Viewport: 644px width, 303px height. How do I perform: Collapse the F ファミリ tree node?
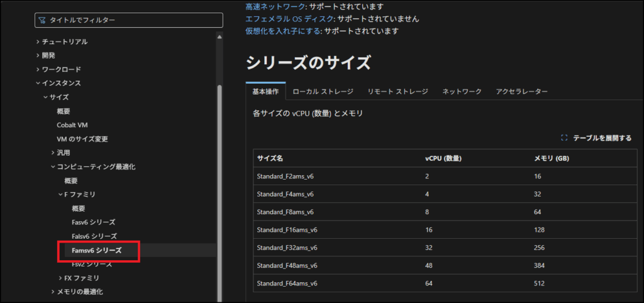coord(60,195)
